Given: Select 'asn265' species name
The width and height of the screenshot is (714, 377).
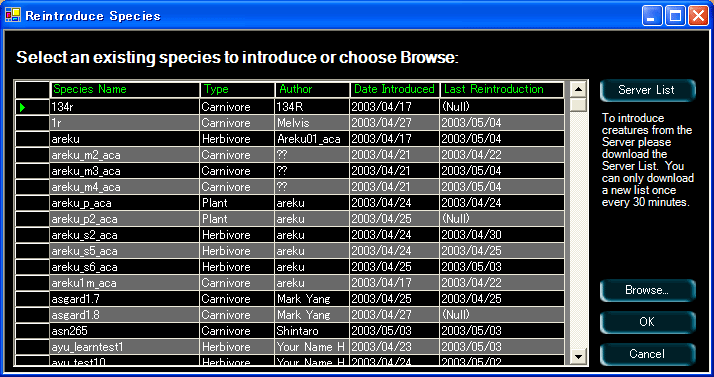Looking at the screenshot, I should click(x=125, y=331).
